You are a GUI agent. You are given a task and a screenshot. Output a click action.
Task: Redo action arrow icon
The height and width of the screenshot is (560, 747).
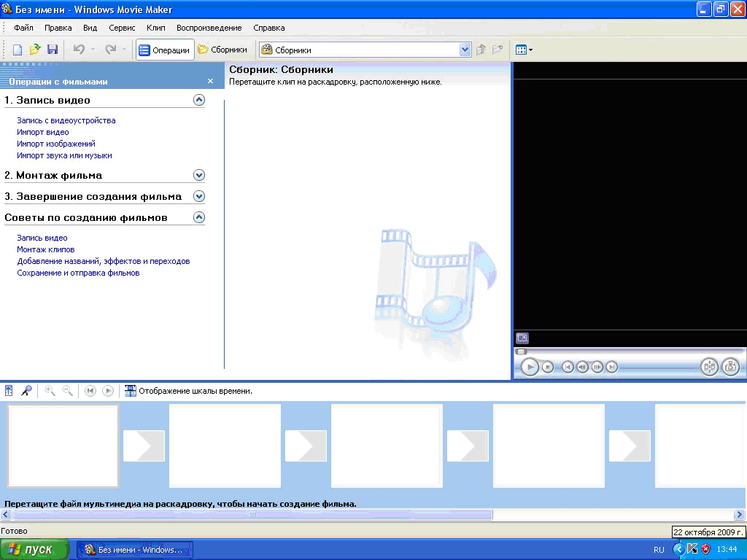tap(111, 49)
